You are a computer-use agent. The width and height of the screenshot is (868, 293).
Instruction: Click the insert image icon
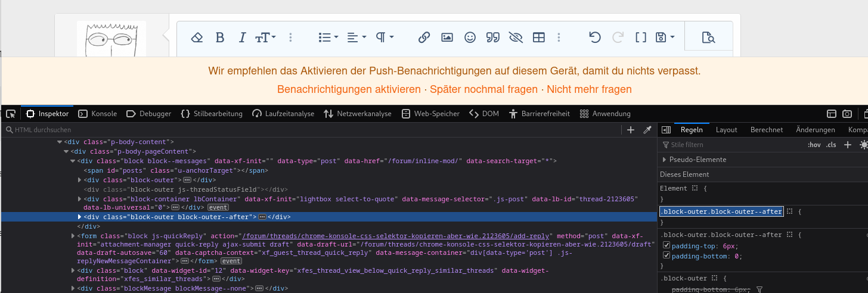[x=447, y=38]
